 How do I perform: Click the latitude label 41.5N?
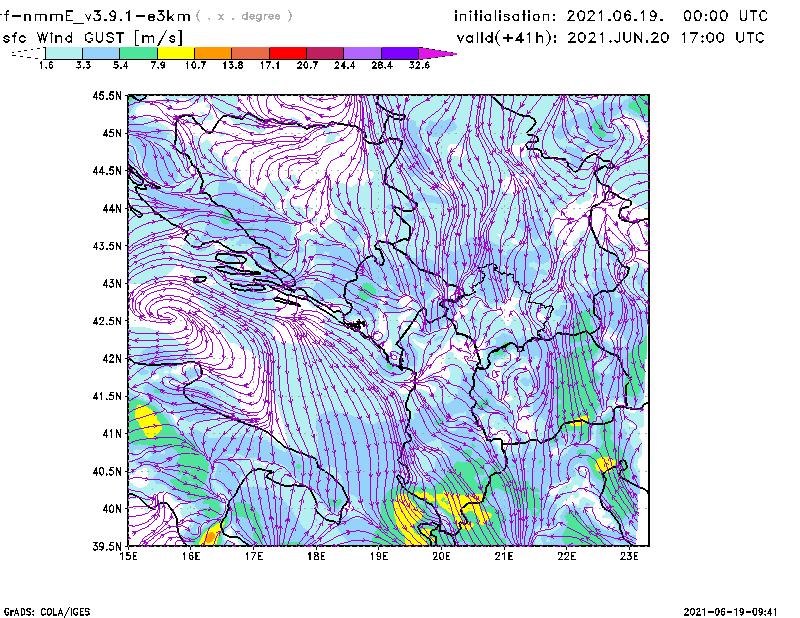click(107, 396)
